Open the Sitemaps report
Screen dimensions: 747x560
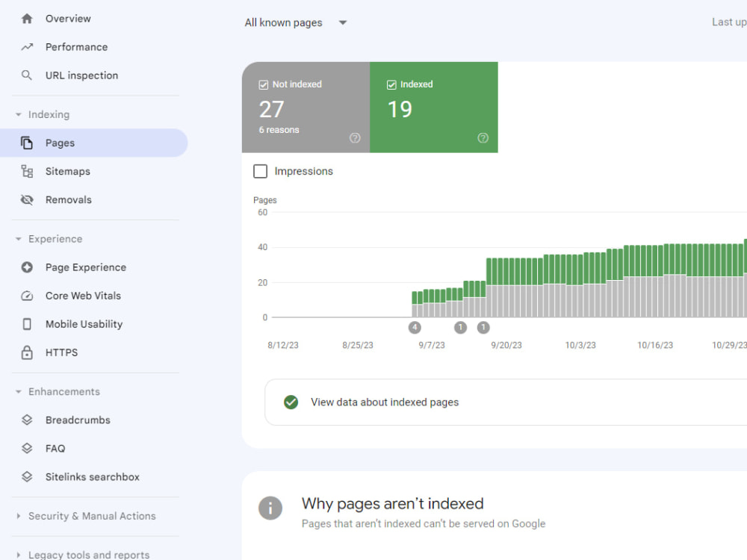coord(68,172)
